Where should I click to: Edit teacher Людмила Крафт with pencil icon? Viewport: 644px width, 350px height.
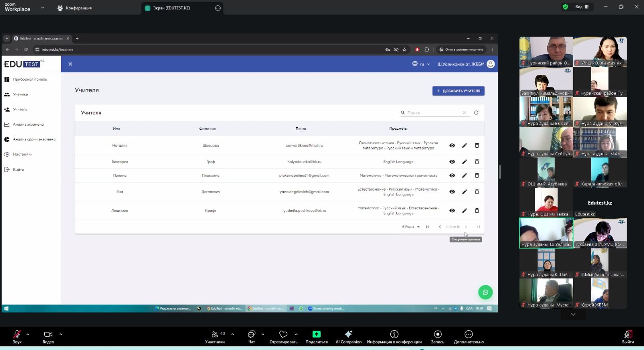464,211
